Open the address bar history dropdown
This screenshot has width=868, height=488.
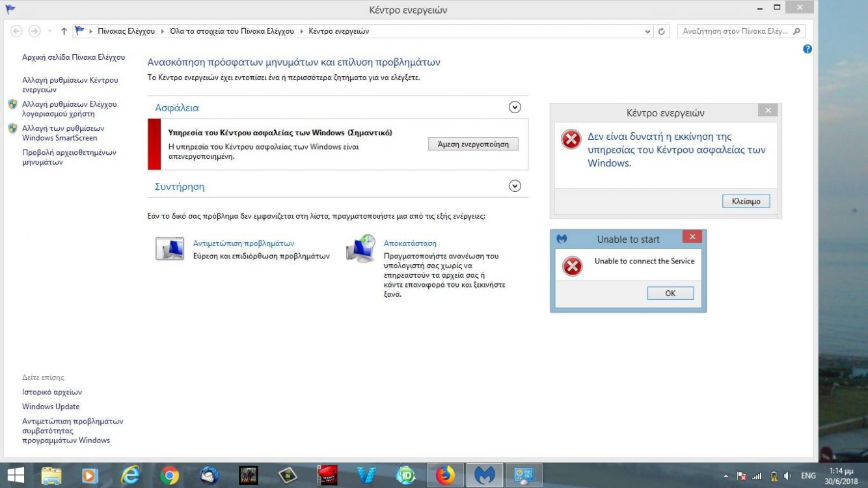[x=647, y=31]
